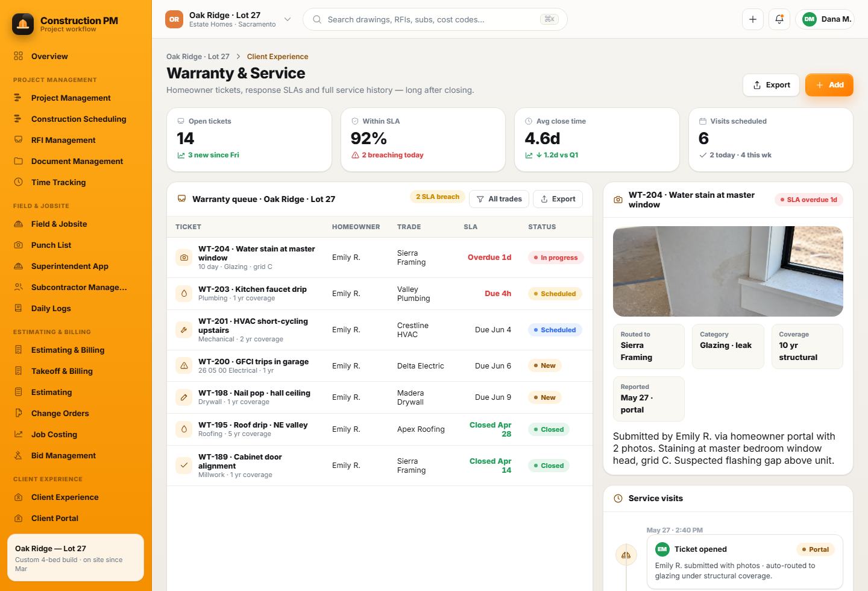This screenshot has height=591, width=868.
Task: Click the page header Export button
Action: click(x=771, y=85)
